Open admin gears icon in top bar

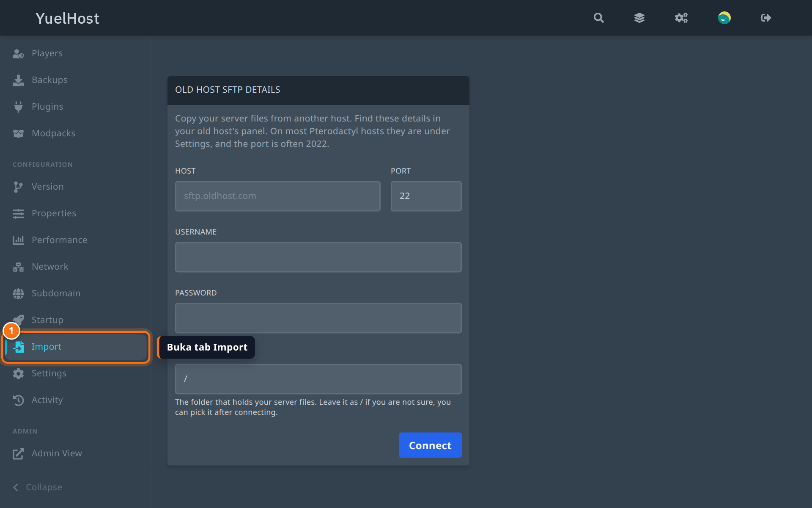[x=681, y=18]
